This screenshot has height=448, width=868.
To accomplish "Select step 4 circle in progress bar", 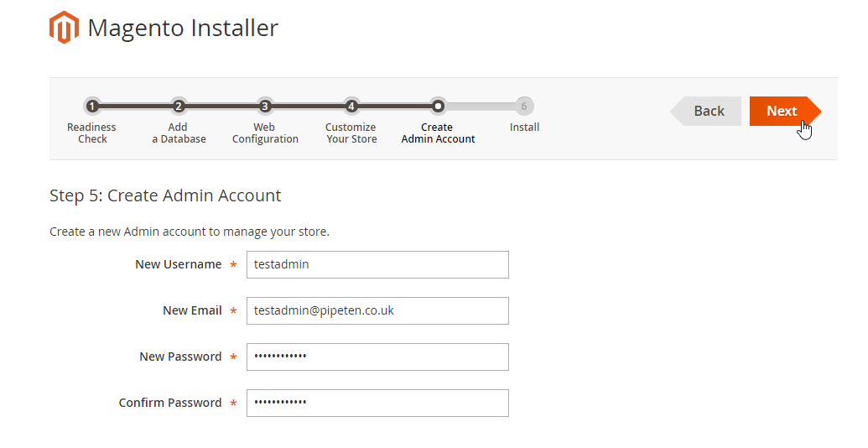I will coord(351,106).
